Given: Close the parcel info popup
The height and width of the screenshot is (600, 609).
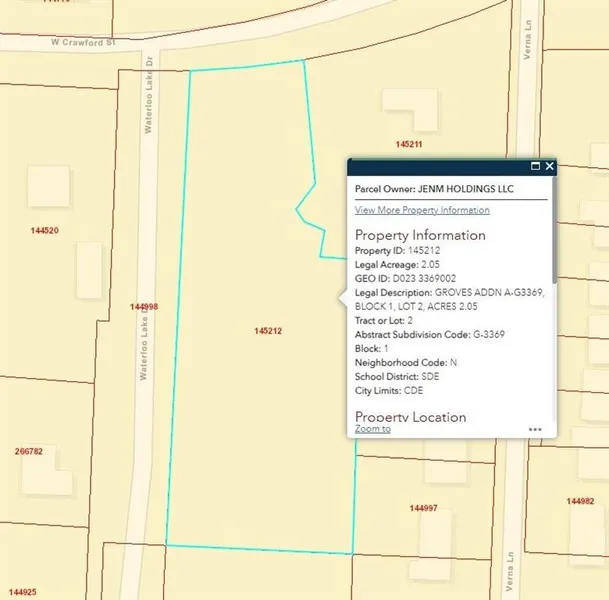Looking at the screenshot, I should [549, 166].
